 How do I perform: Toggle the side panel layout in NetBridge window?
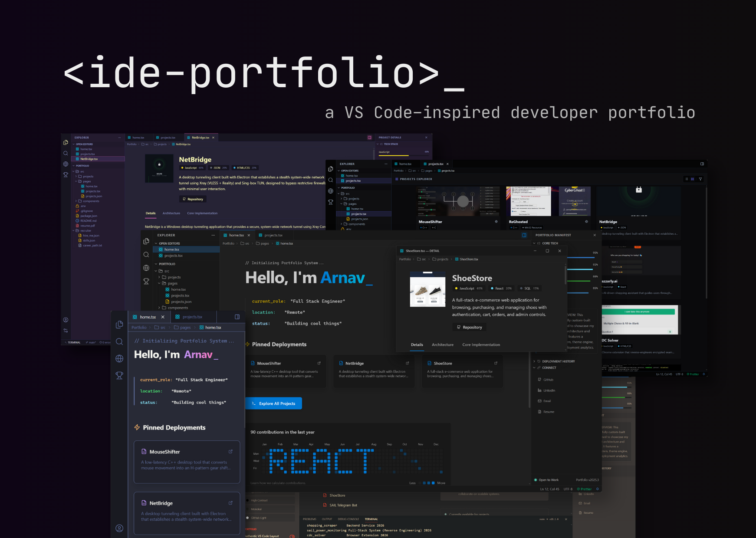[370, 138]
